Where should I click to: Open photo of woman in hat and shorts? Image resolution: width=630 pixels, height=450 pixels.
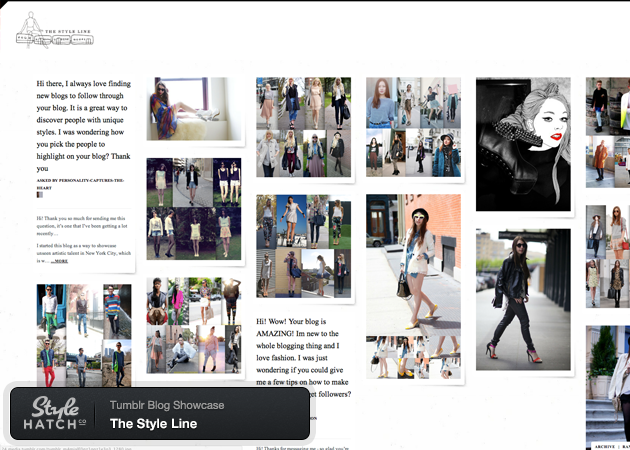click(x=413, y=260)
